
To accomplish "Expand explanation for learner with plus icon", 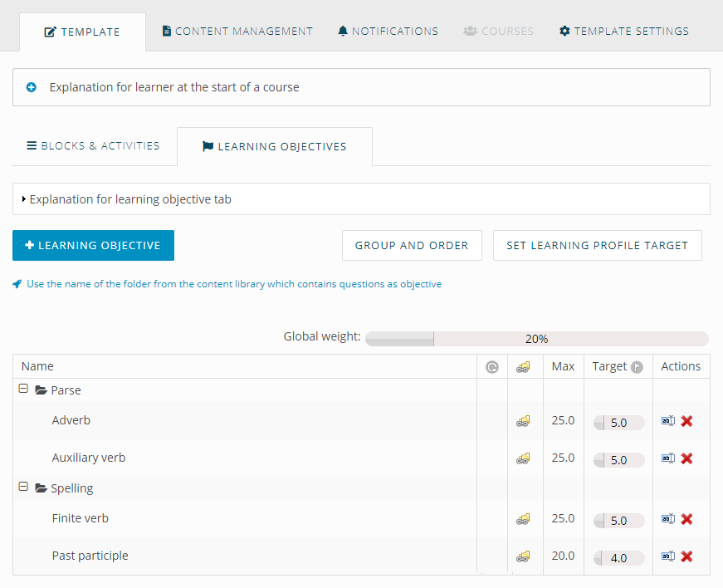I will [x=32, y=87].
